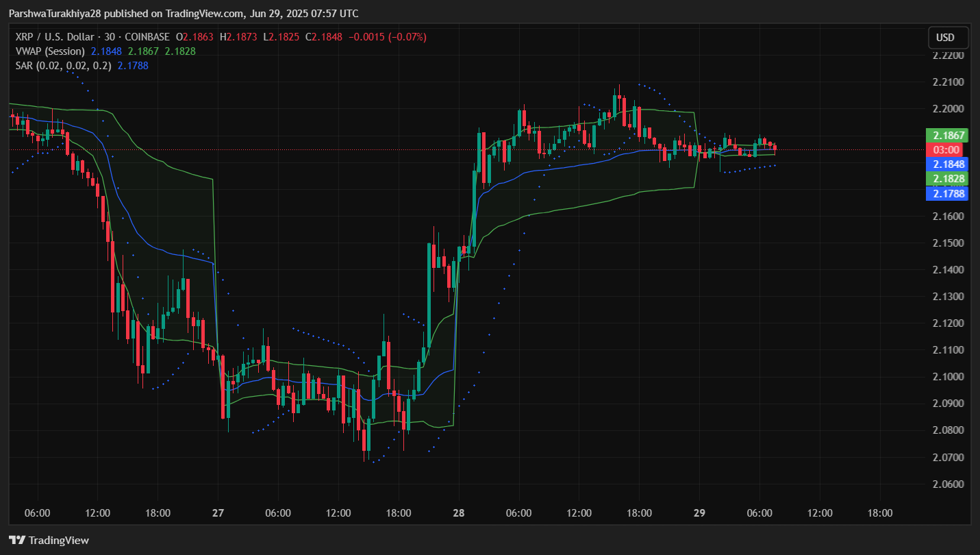
Task: Click the 27 date marker on time axis
Action: click(x=218, y=513)
